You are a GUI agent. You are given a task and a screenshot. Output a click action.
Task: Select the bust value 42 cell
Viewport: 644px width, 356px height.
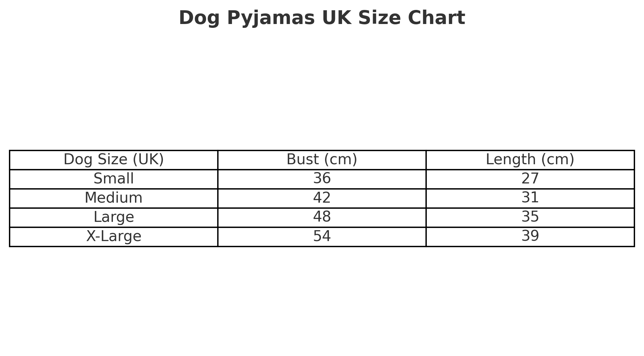(322, 198)
